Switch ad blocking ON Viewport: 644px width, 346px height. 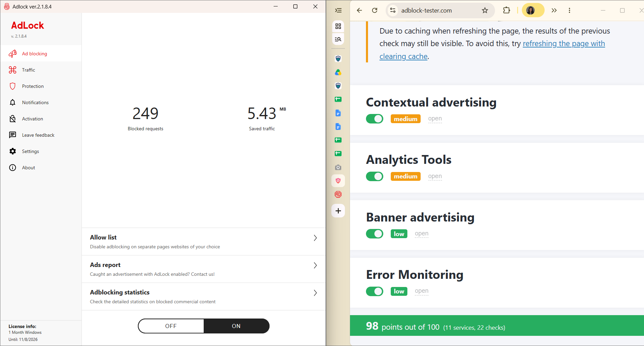[236, 326]
